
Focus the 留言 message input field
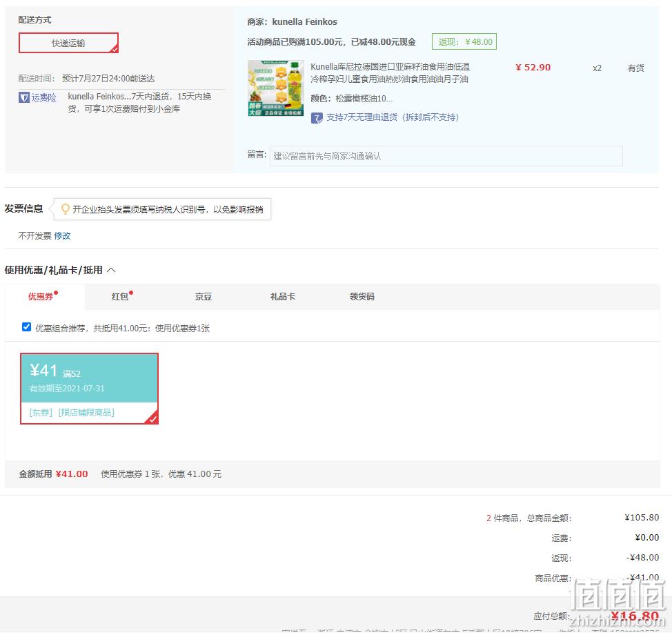coord(446,156)
